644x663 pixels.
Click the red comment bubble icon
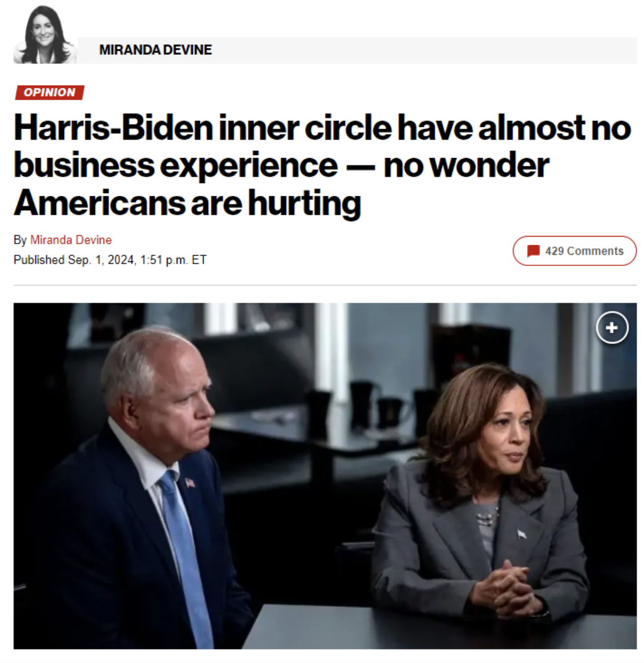click(533, 251)
